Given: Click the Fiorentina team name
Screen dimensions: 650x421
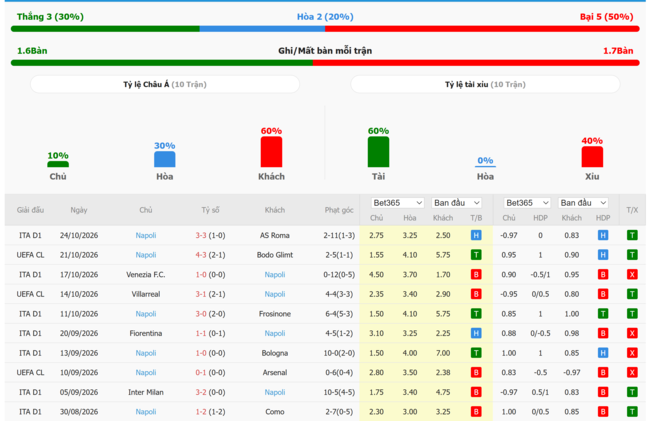Looking at the screenshot, I should 146,333.
